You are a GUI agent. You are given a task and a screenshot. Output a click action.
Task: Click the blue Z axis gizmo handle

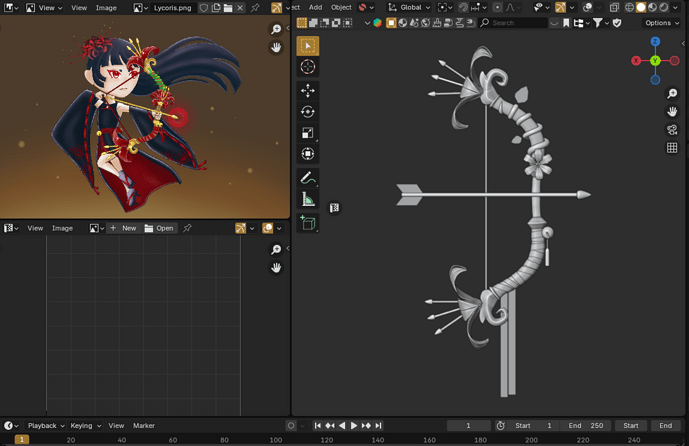tap(655, 41)
